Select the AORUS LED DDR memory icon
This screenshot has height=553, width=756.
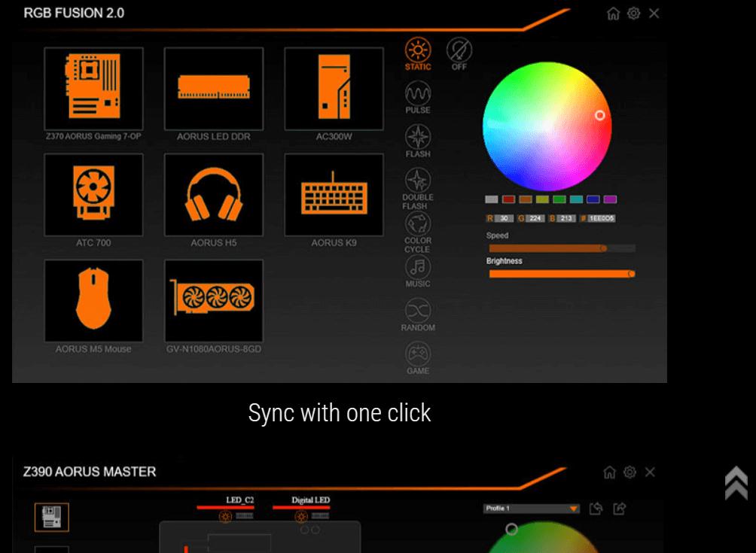[214, 89]
